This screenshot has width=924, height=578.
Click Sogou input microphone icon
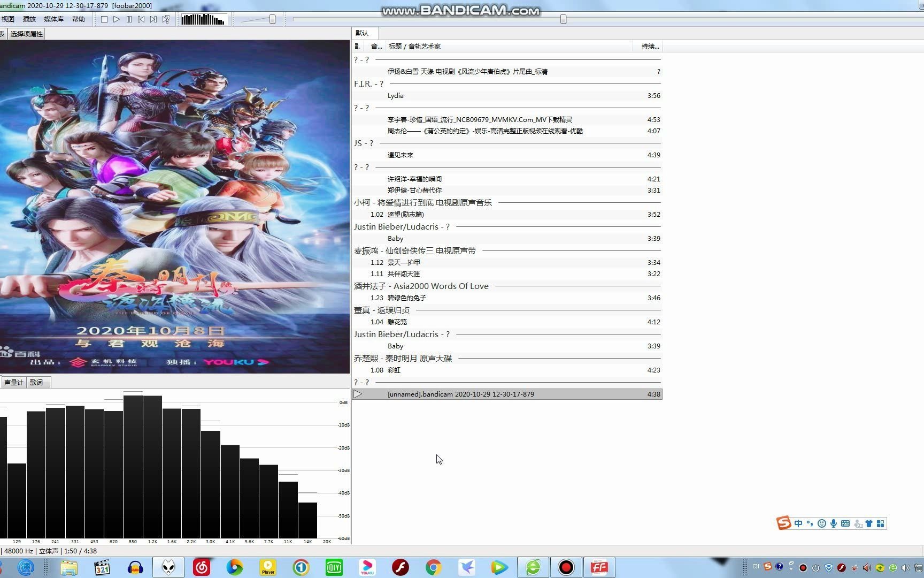[x=833, y=523]
